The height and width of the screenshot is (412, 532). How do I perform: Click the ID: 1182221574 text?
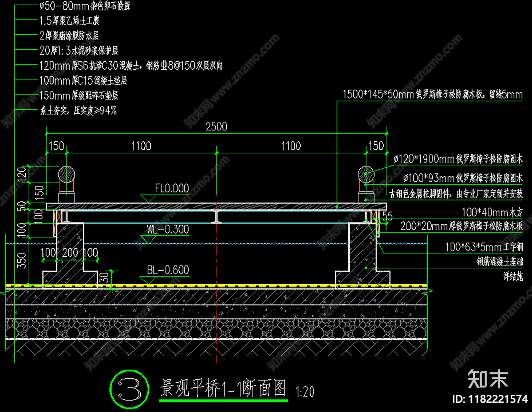pyautogui.click(x=490, y=399)
